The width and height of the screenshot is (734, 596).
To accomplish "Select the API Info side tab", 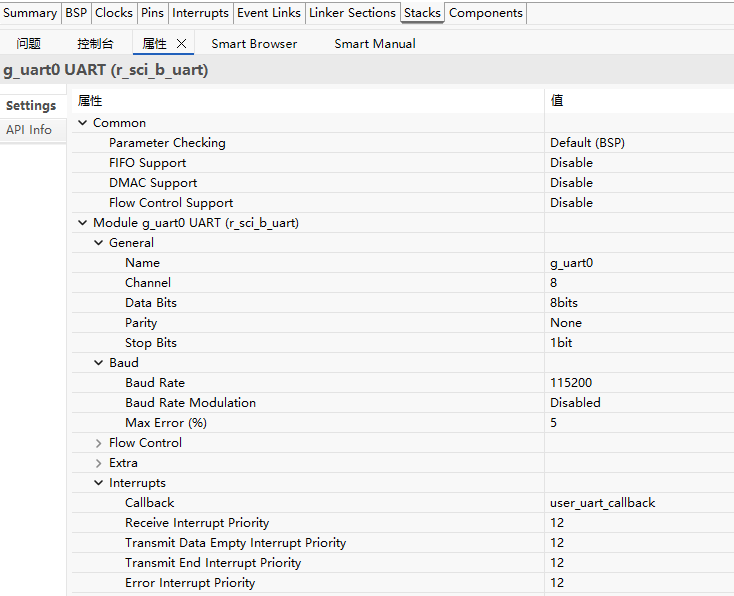I will (x=29, y=130).
